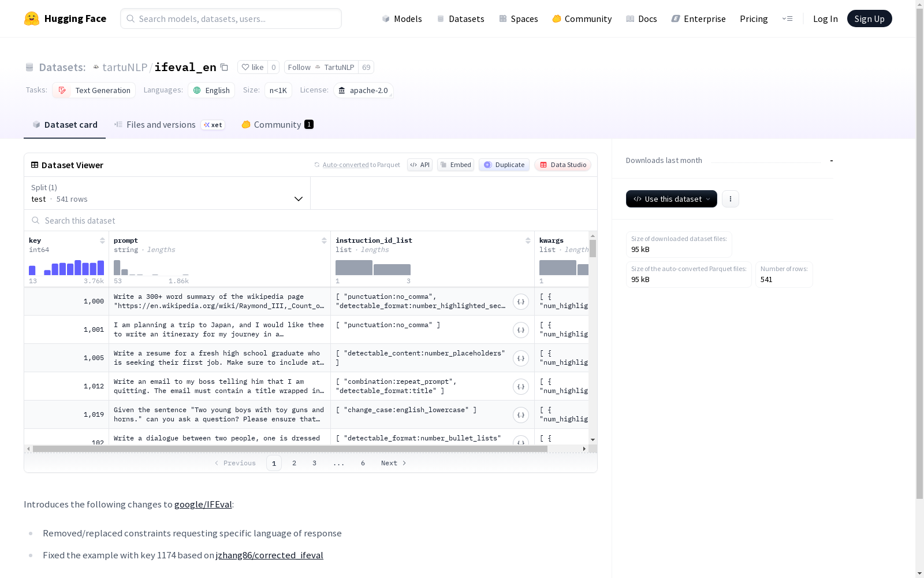
Task: Open Community in the top navigation
Action: tap(582, 18)
